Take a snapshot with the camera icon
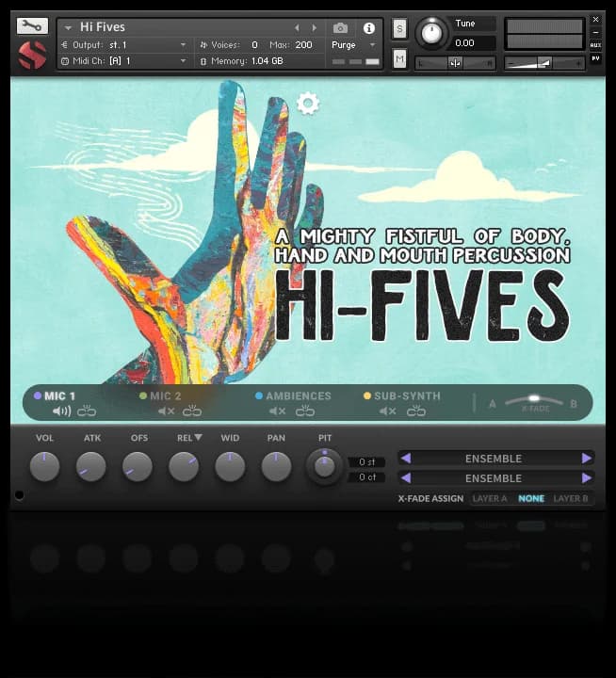The height and width of the screenshot is (678, 616). (x=340, y=28)
